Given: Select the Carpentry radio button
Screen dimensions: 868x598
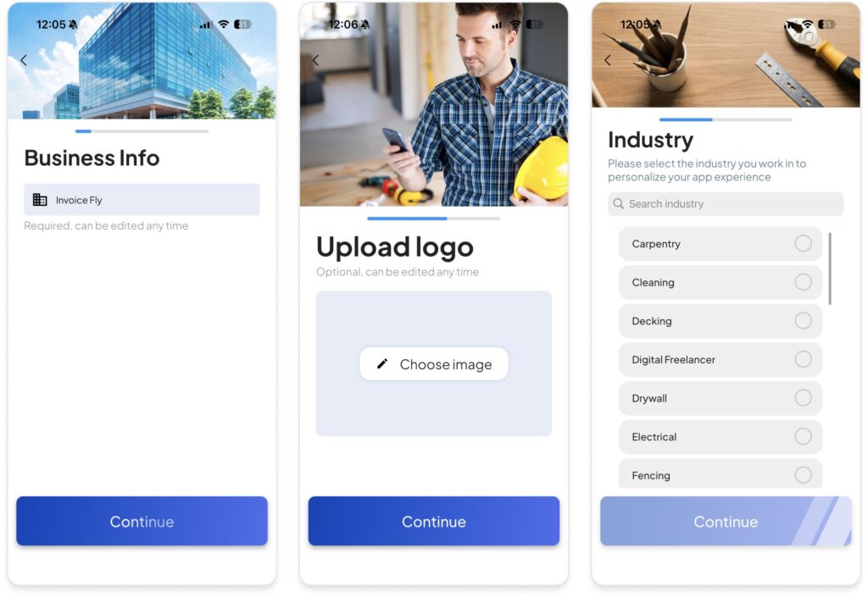Looking at the screenshot, I should click(804, 243).
